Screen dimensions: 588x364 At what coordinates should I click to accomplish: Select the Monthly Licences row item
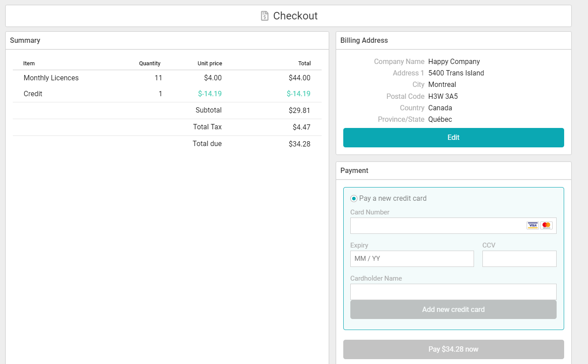[x=51, y=78]
